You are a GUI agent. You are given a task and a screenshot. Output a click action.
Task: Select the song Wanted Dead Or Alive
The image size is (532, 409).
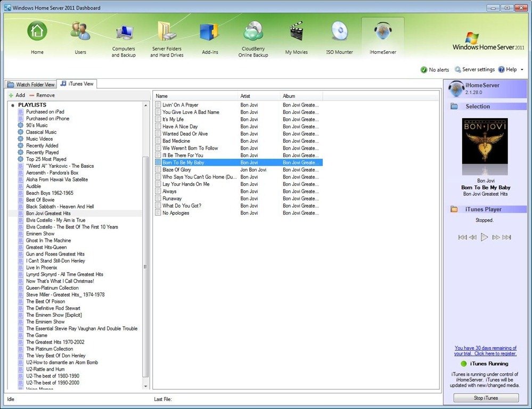pos(185,134)
